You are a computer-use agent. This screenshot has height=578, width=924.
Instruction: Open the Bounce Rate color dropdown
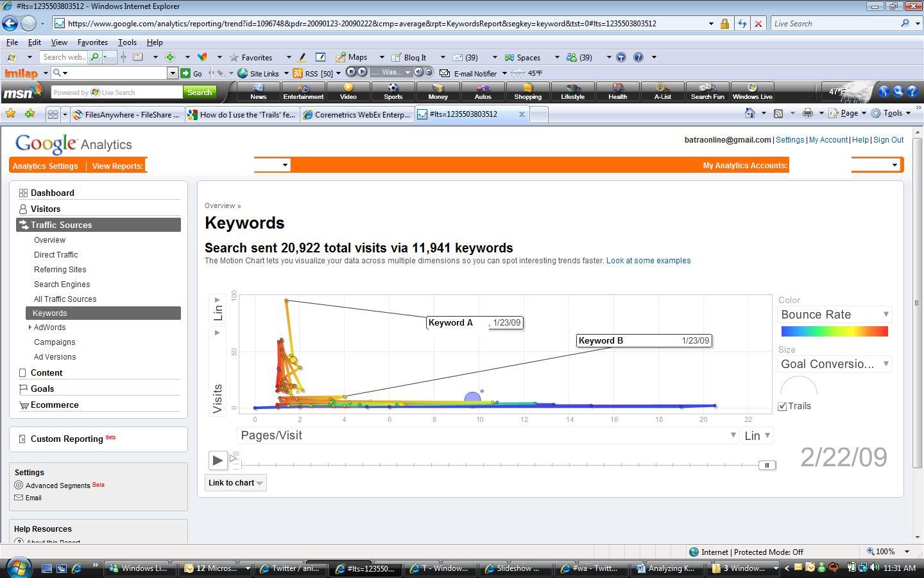834,315
